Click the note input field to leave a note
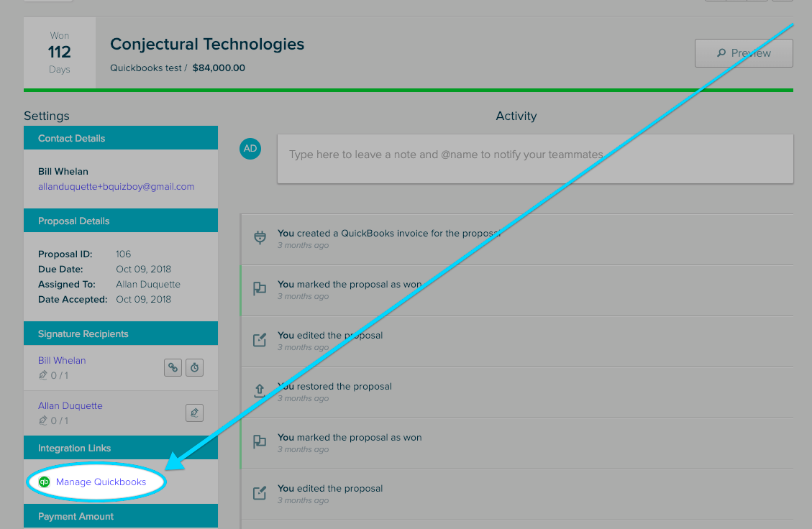Viewport: 812px width, 529px height. click(535, 159)
